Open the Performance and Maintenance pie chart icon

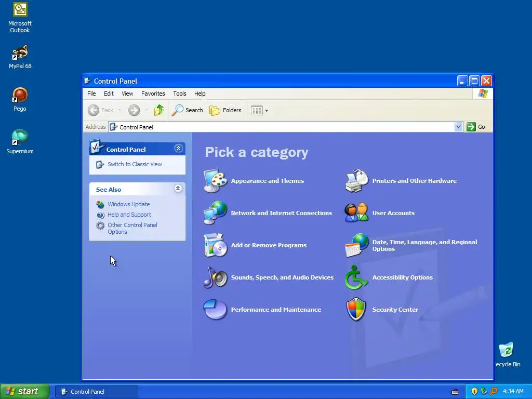point(215,310)
